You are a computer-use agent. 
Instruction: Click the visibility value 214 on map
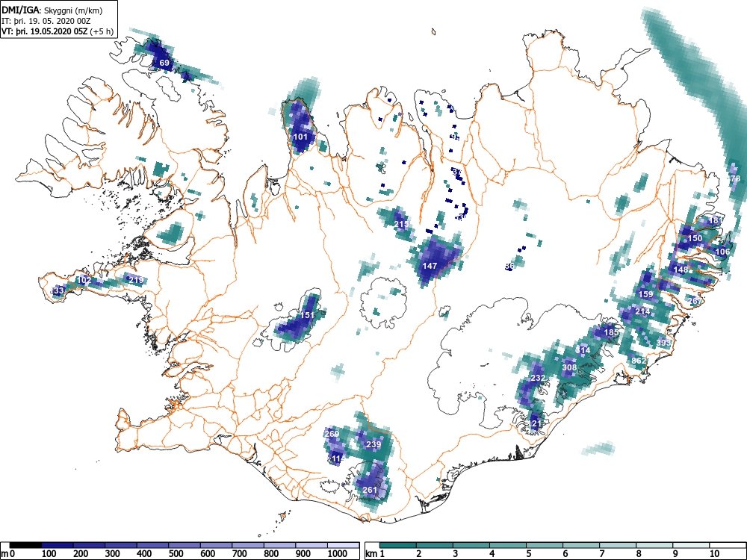[x=642, y=312]
